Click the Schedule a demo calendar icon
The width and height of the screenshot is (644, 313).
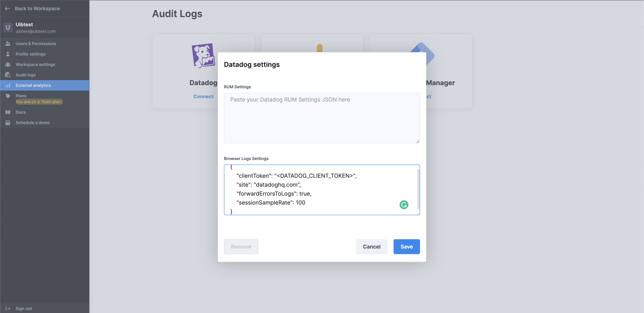(x=8, y=123)
